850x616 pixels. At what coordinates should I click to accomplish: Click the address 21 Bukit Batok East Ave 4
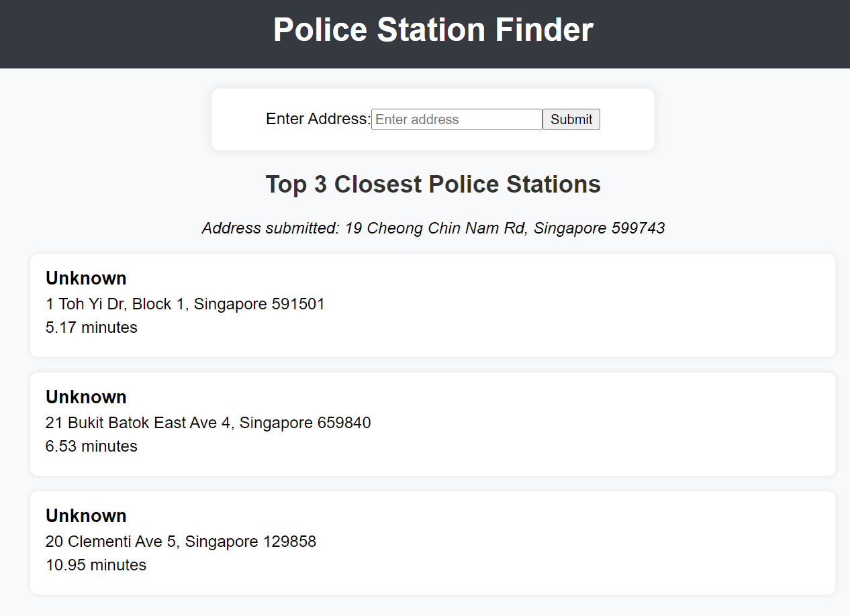pos(208,423)
